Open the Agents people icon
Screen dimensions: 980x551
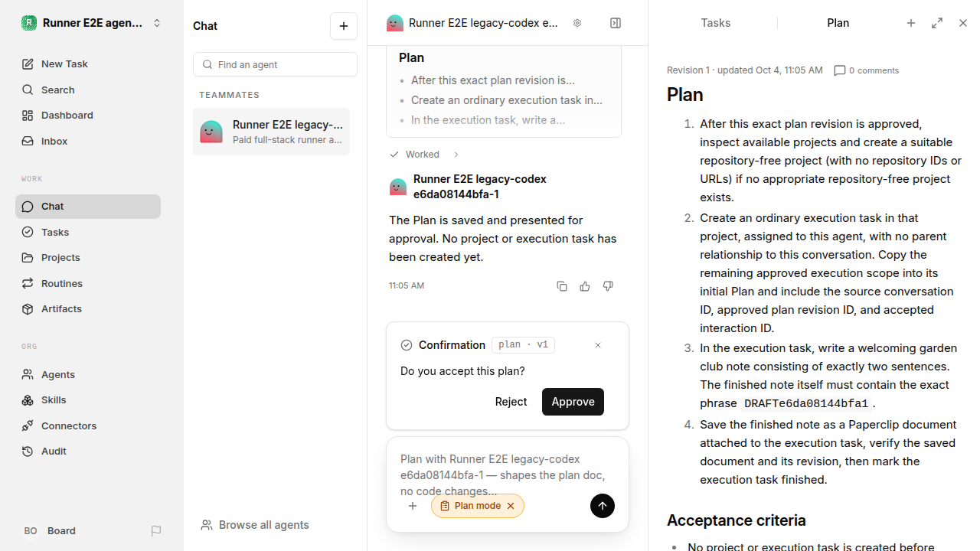[x=28, y=374]
